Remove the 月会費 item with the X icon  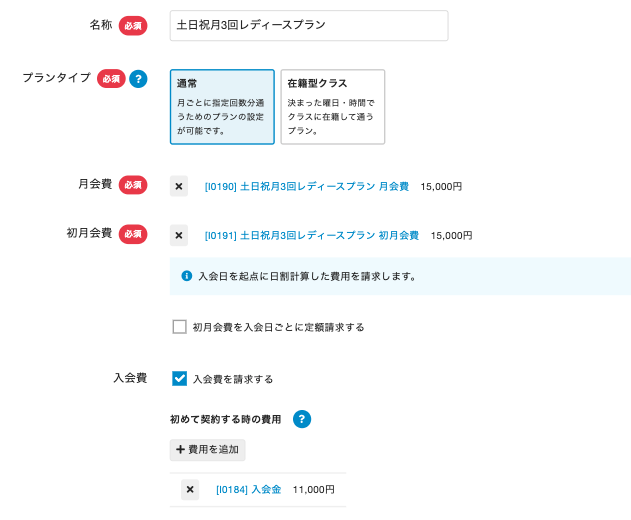pos(179,186)
